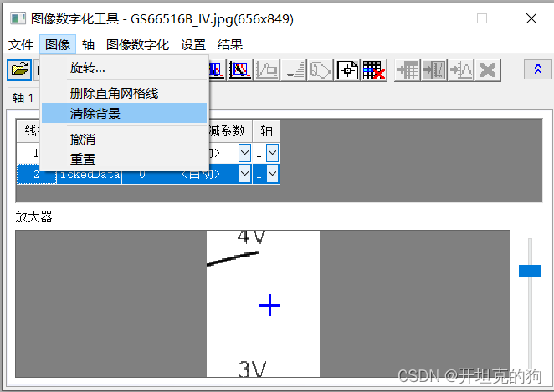Click the greyed send-to-worksheet table icon
Image resolution: width=554 pixels, height=392 pixels.
pyautogui.click(x=408, y=70)
